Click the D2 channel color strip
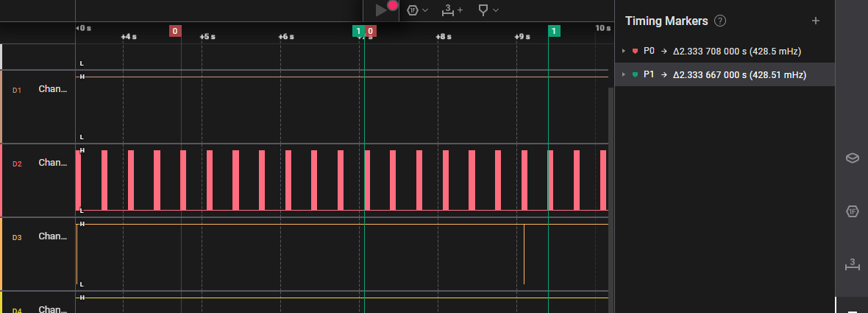The image size is (868, 313). (x=1, y=180)
